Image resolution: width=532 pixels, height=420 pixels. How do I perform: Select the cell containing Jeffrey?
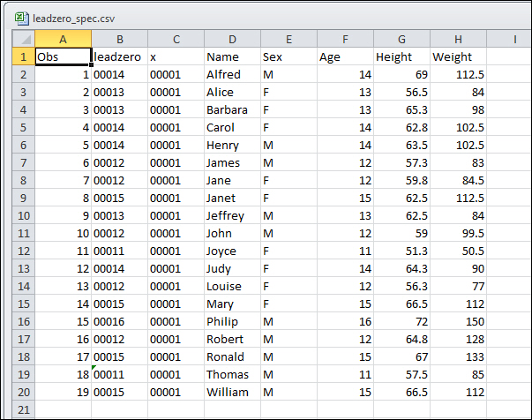pos(232,215)
